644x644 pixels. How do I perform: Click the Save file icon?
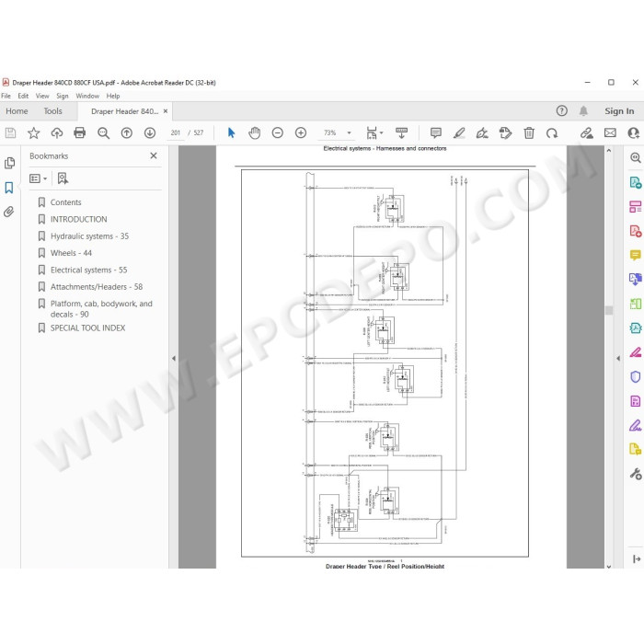[10, 132]
